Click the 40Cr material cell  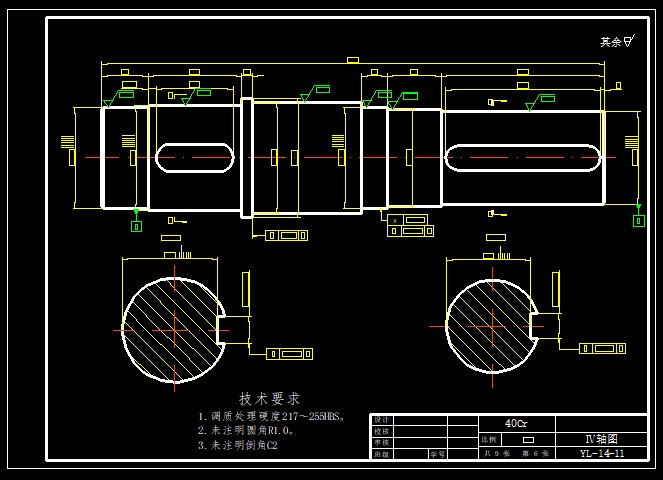click(x=516, y=423)
